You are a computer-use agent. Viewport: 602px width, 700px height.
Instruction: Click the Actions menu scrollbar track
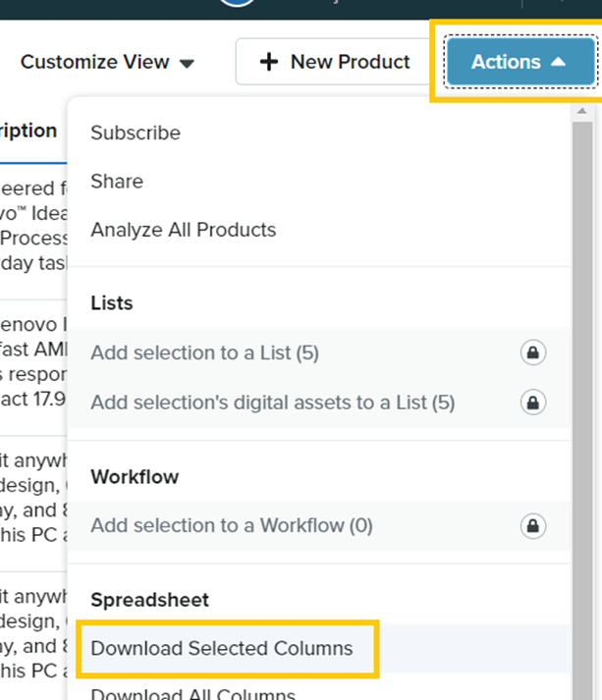[582, 410]
